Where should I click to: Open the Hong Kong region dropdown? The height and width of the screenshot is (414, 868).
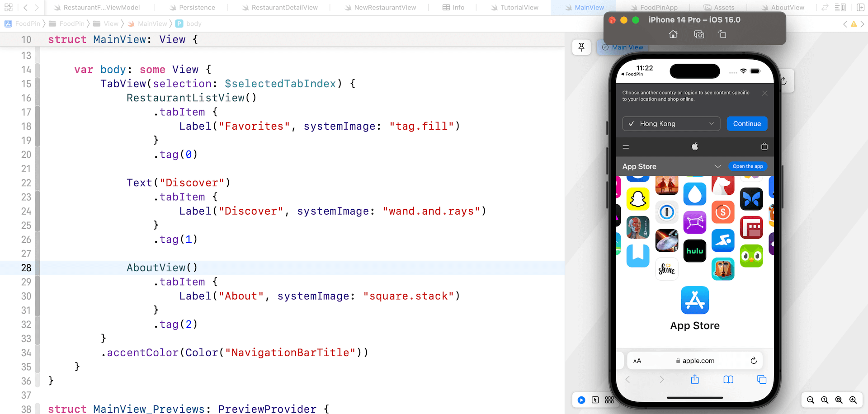click(x=671, y=124)
